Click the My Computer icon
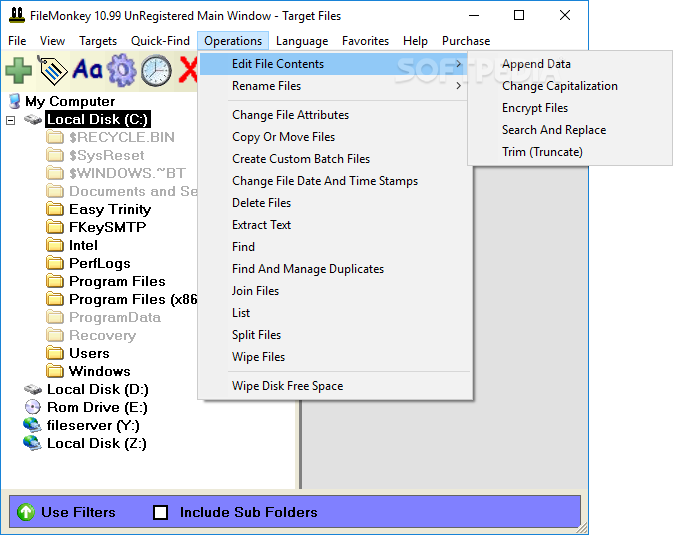 15,101
